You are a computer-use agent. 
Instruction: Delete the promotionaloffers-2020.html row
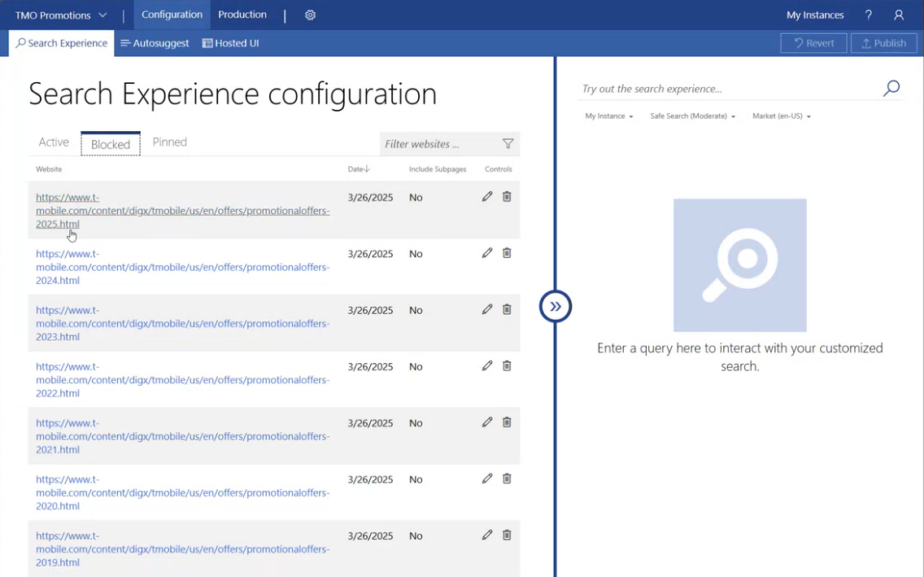point(507,479)
